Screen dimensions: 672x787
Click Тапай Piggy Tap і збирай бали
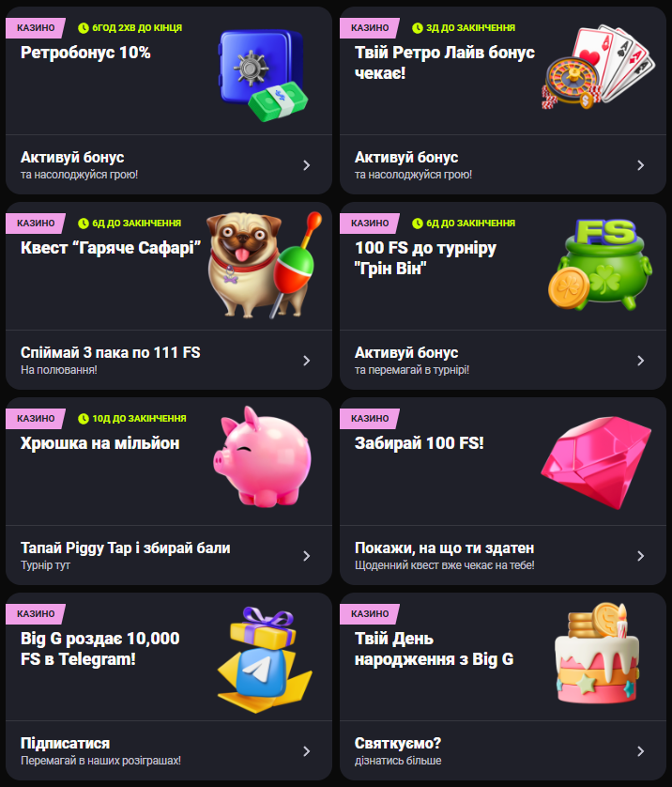126,548
